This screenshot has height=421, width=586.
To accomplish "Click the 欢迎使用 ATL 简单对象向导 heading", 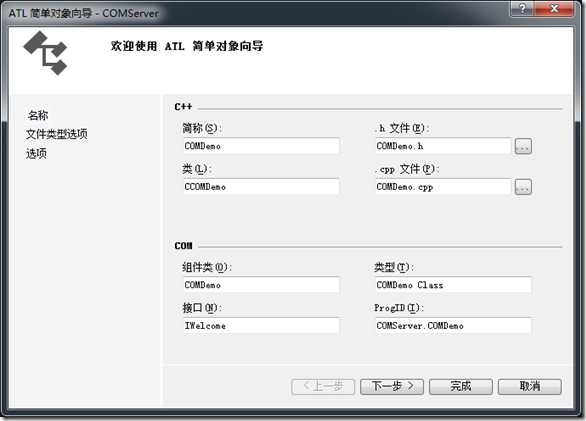I will click(x=187, y=46).
